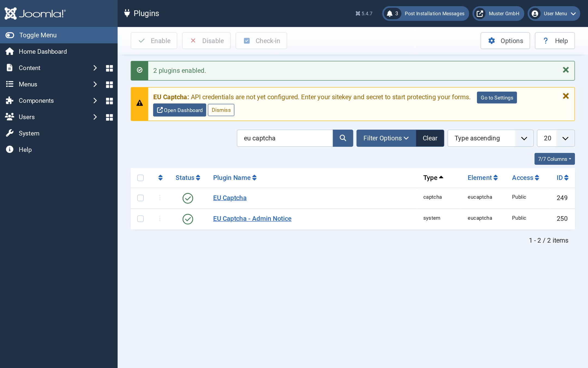
Task: Clear the search filter
Action: (x=430, y=138)
